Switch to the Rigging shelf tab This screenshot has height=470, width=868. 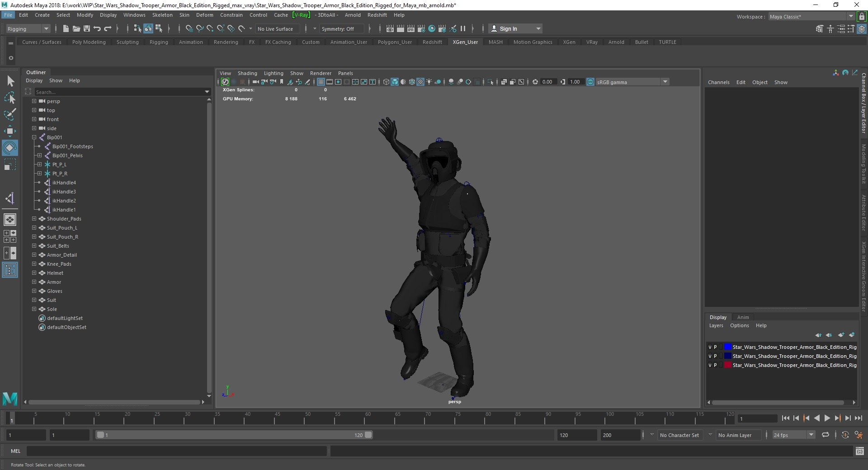pyautogui.click(x=159, y=42)
